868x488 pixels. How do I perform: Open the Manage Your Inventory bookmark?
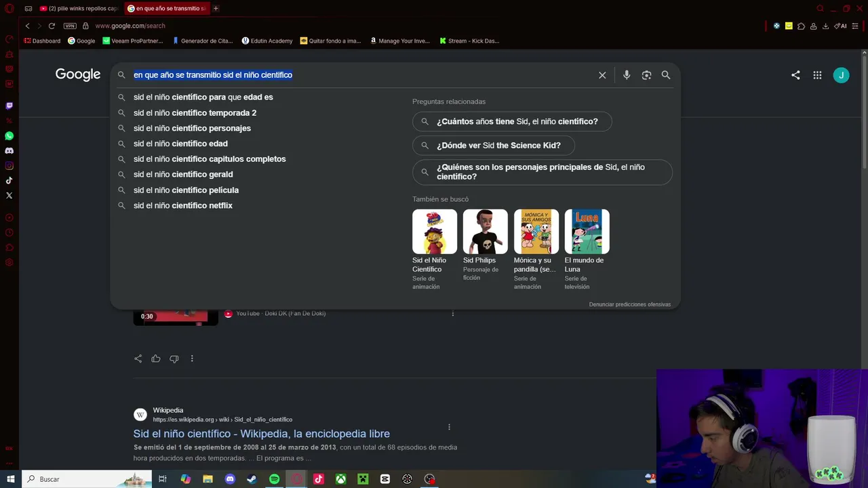click(400, 41)
